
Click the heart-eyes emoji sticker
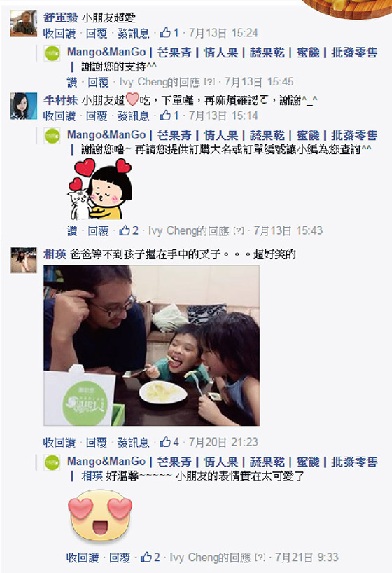(x=100, y=515)
